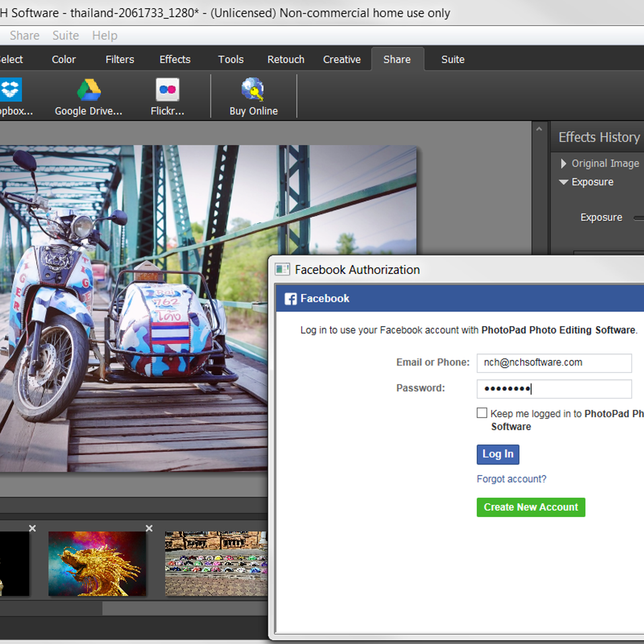Screen dimensions: 644x644
Task: Switch to the Suite ribbon tab
Action: pos(453,60)
